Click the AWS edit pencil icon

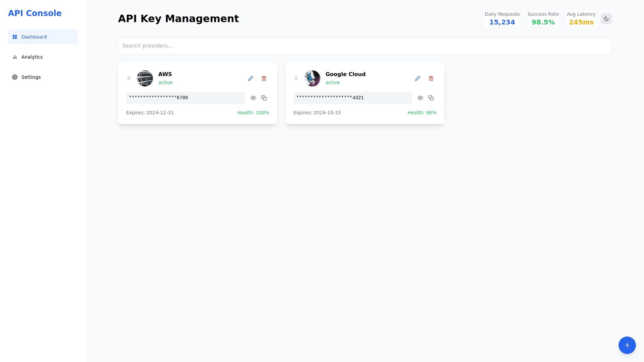pyautogui.click(x=251, y=78)
